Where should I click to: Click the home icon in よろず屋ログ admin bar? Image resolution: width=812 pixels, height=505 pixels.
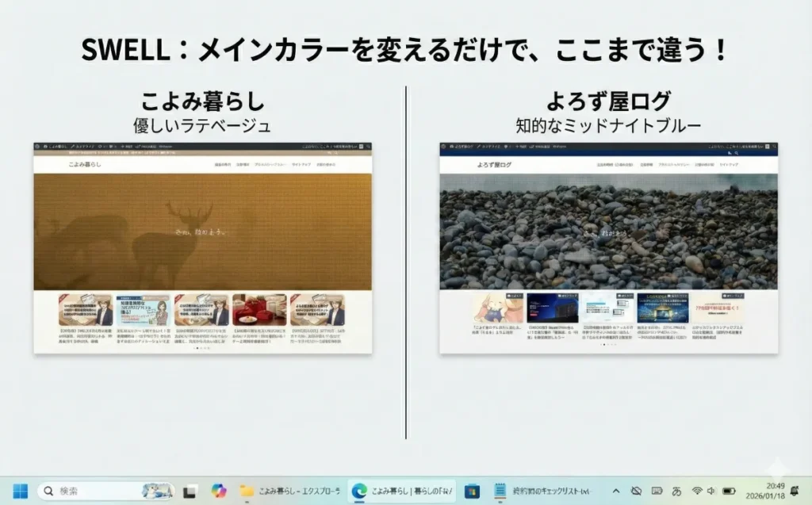click(x=452, y=146)
